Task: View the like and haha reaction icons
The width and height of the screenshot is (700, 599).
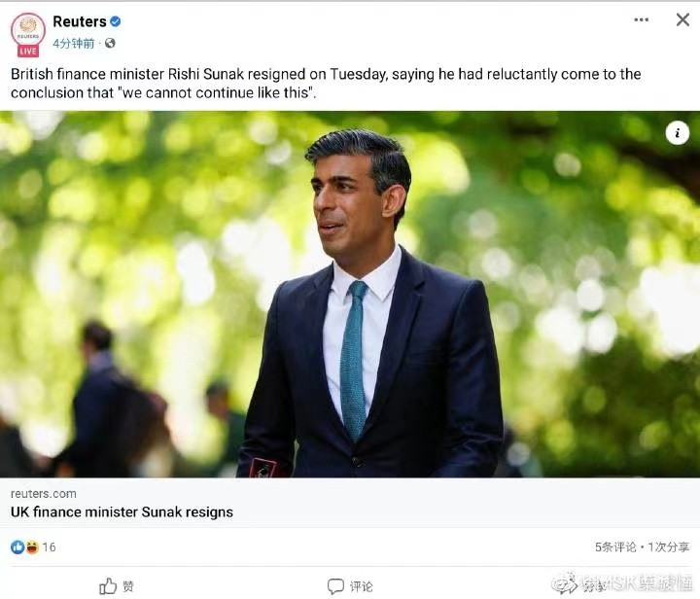Action: point(24,546)
